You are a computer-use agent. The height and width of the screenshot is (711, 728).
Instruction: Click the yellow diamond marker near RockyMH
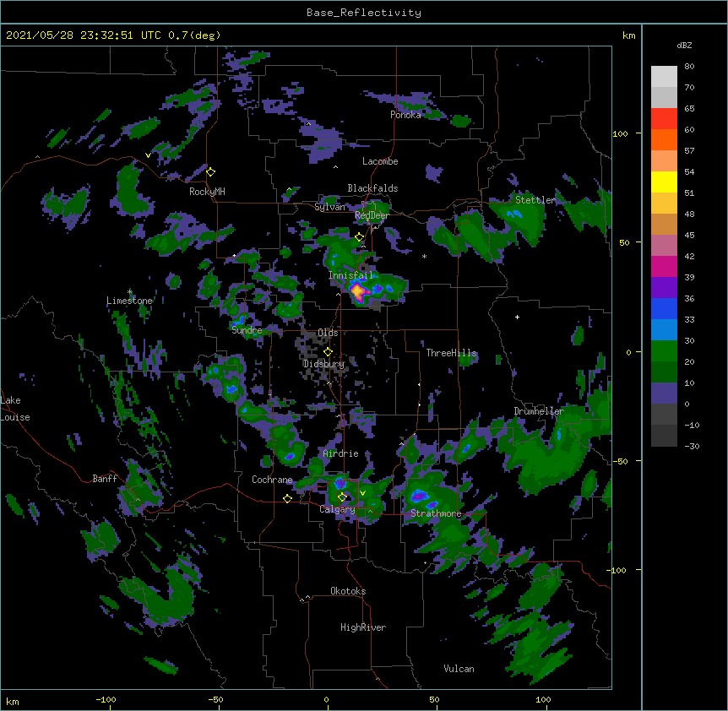point(210,171)
